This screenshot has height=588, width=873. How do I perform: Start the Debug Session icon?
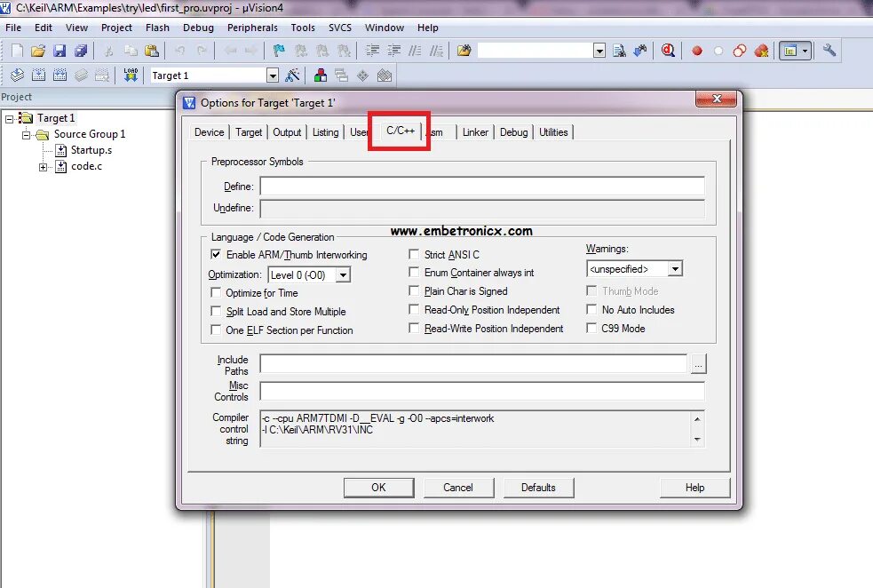tap(668, 51)
